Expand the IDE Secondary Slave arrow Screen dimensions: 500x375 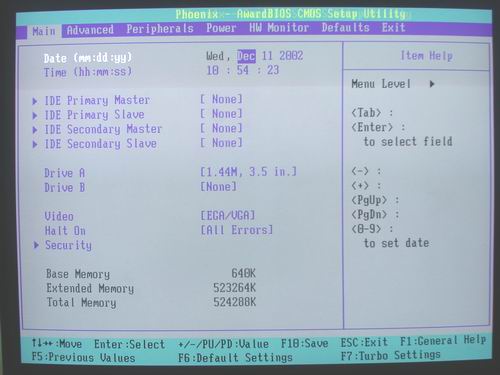coord(35,144)
